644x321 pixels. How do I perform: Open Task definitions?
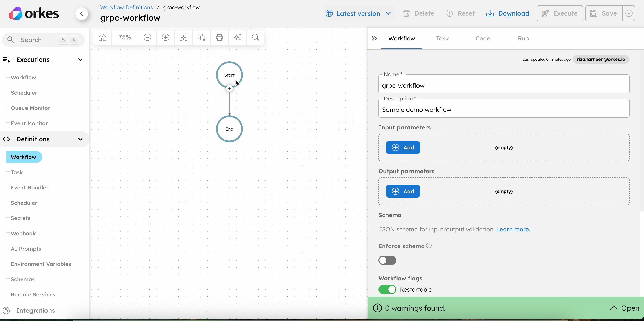[x=17, y=172]
